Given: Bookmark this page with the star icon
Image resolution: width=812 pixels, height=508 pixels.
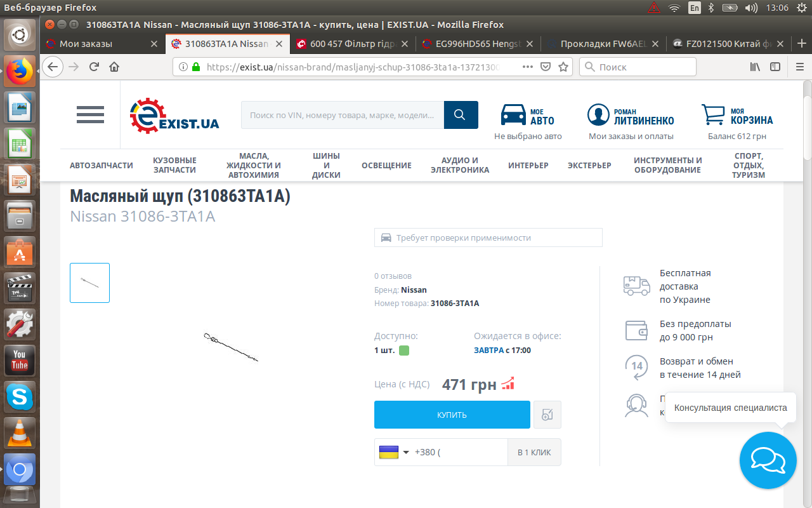Looking at the screenshot, I should click(563, 67).
